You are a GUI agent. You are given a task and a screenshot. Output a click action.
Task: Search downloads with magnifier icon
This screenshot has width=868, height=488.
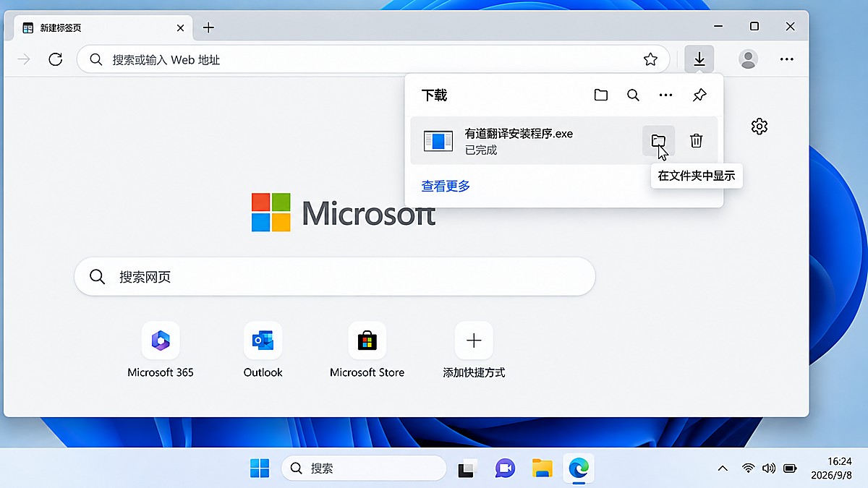(633, 95)
